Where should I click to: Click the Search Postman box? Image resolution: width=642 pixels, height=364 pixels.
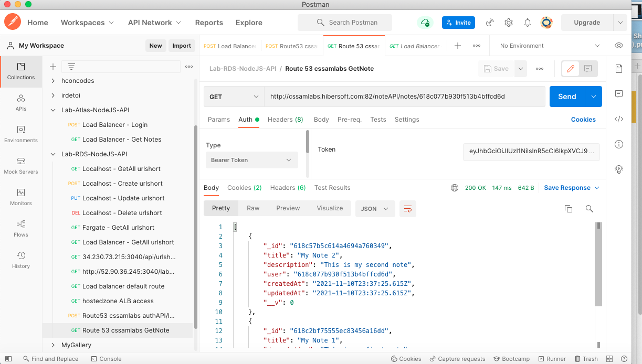pyautogui.click(x=345, y=23)
